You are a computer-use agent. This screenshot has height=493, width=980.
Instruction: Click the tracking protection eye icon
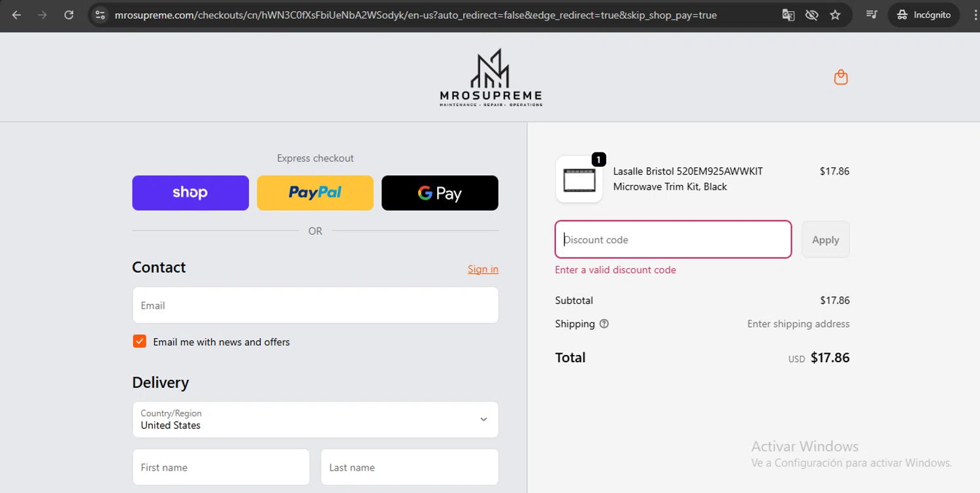(x=811, y=14)
